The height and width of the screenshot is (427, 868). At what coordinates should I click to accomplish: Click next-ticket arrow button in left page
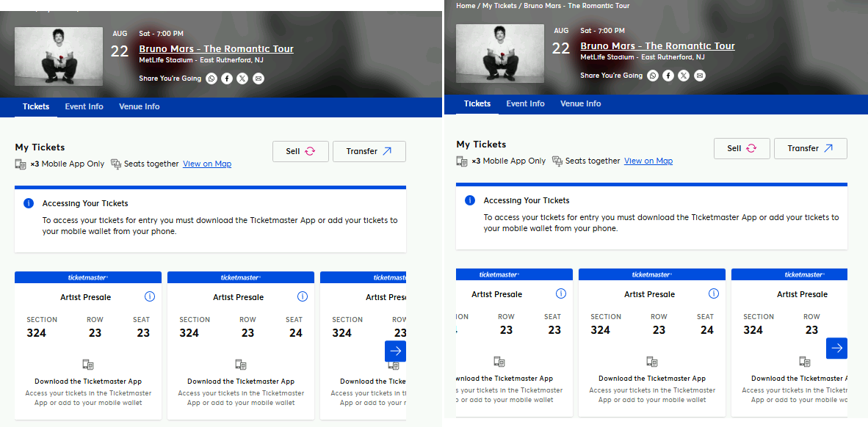(x=395, y=351)
